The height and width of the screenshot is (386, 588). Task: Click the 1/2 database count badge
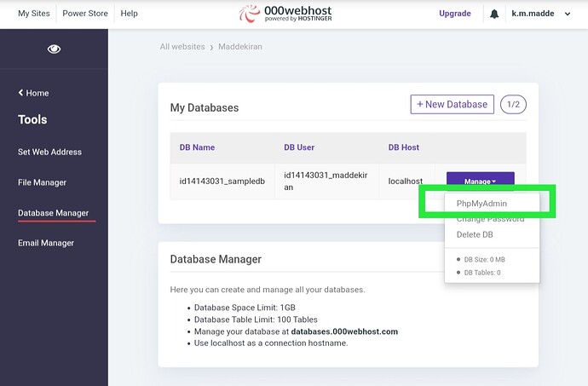pyautogui.click(x=513, y=104)
